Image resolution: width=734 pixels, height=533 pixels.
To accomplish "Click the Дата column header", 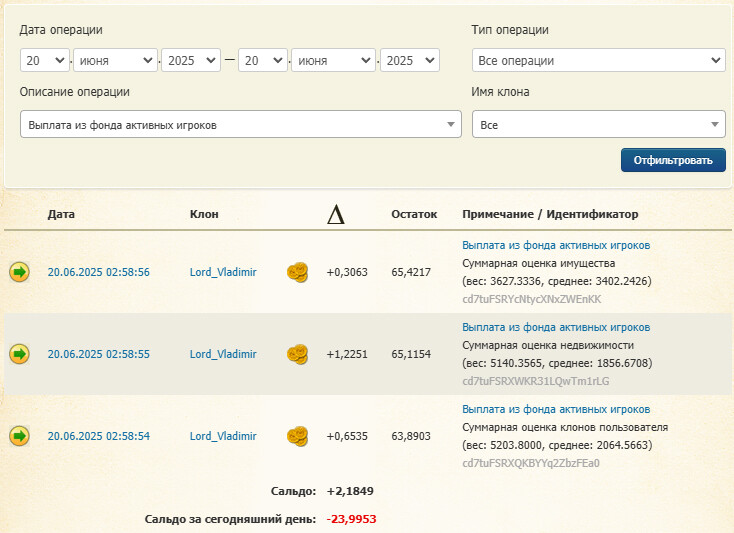I will tap(61, 214).
